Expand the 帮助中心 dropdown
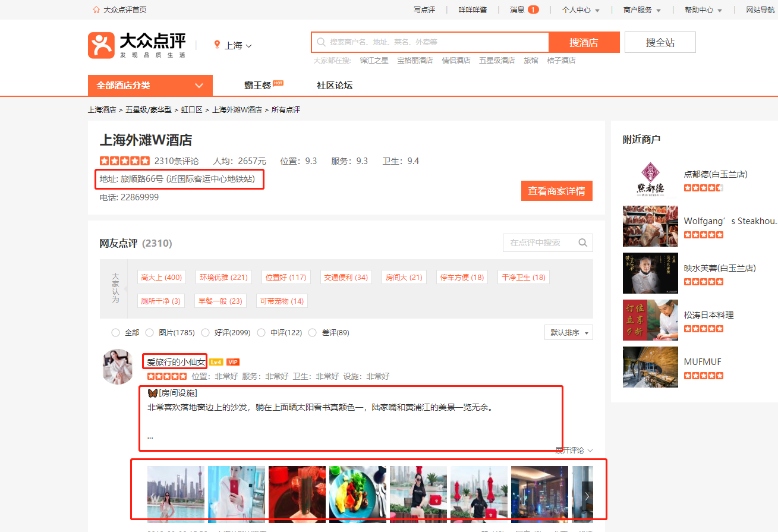The width and height of the screenshot is (778, 532). point(703,10)
